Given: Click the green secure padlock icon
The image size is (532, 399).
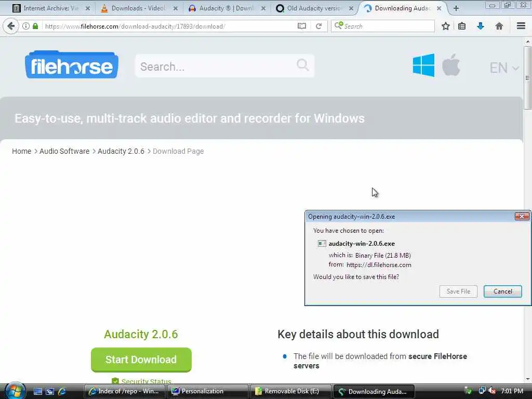Looking at the screenshot, I should [x=35, y=26].
